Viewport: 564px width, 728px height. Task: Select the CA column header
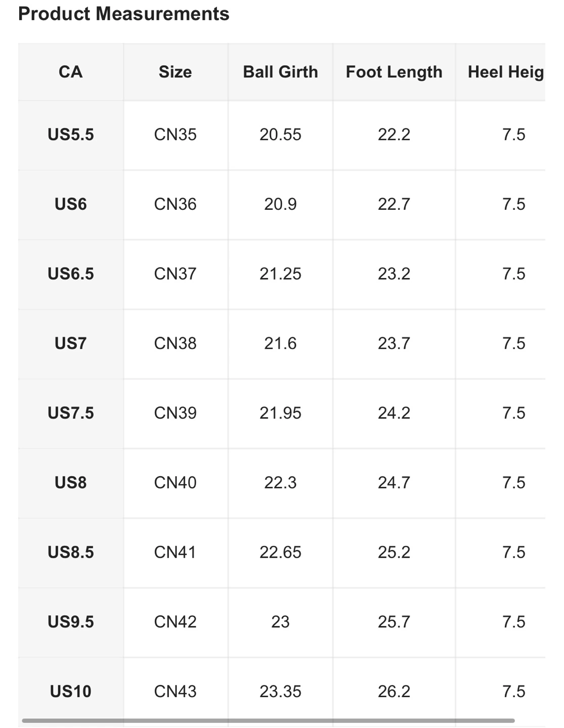(x=71, y=72)
